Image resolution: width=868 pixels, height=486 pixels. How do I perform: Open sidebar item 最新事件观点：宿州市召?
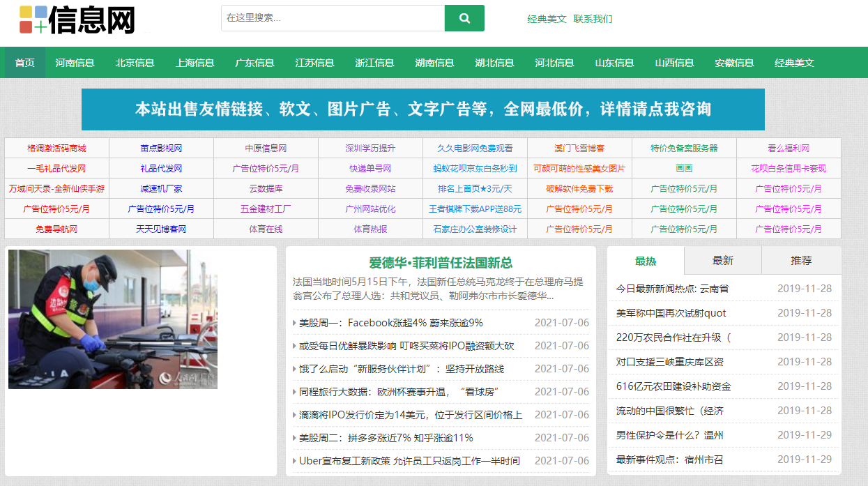click(669, 460)
